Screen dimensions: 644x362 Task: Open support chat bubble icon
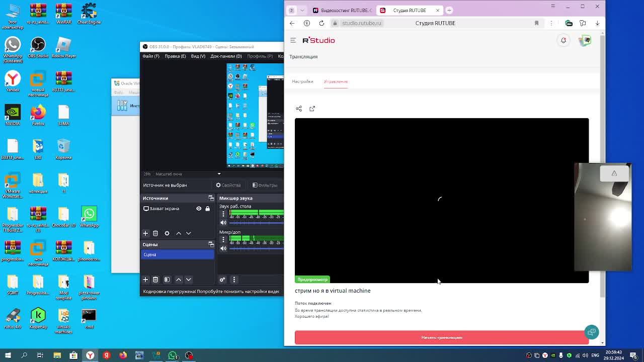[592, 332]
